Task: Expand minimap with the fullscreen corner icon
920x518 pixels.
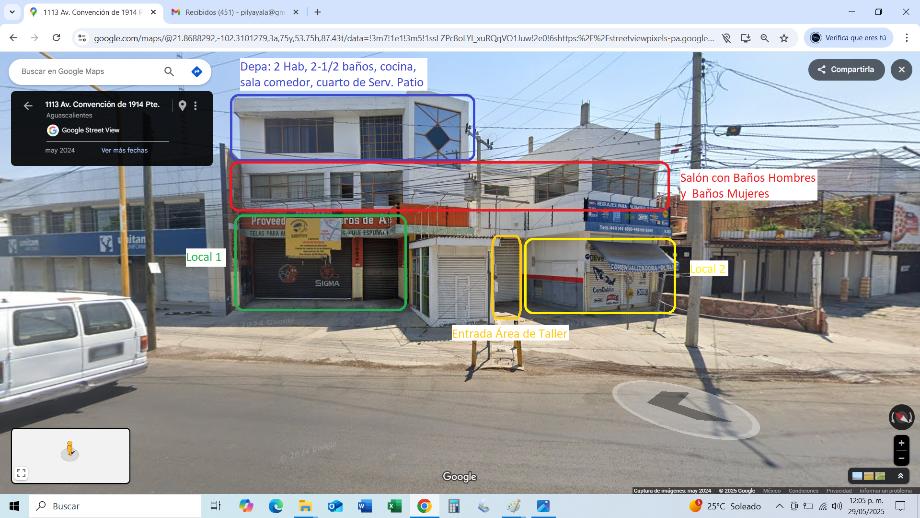Action: coord(21,473)
